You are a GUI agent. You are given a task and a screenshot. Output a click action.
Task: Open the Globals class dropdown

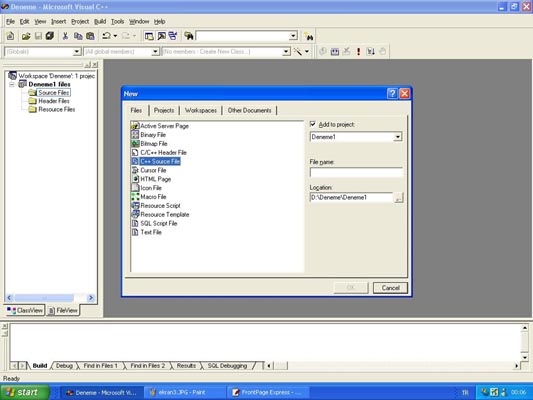(77, 52)
